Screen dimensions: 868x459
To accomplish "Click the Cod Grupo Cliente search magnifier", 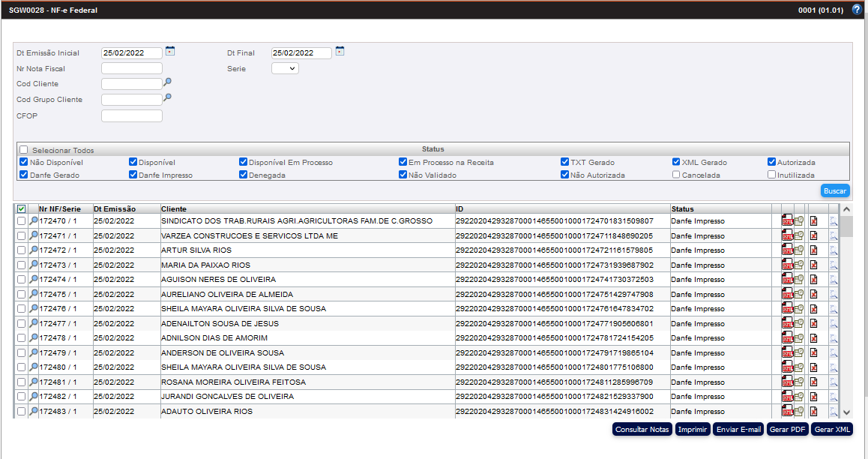I will (168, 97).
